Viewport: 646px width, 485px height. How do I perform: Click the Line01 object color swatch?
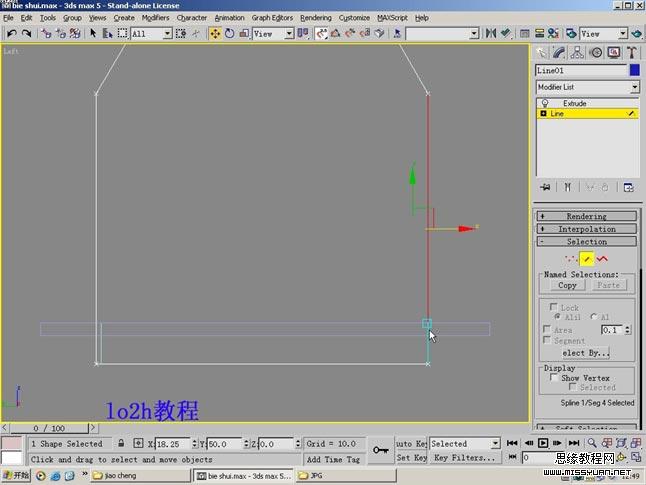(634, 70)
